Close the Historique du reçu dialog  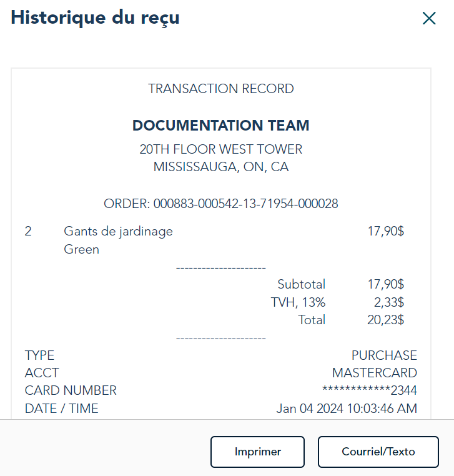[x=429, y=19]
